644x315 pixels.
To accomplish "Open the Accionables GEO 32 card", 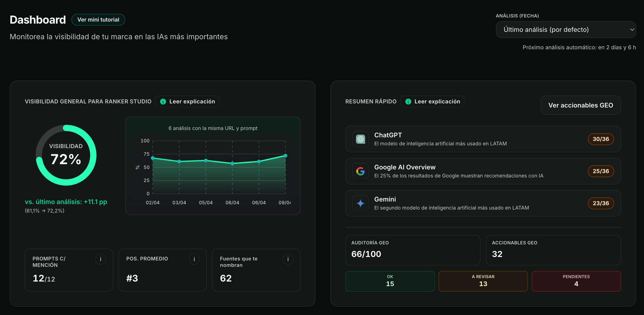I will tap(553, 250).
